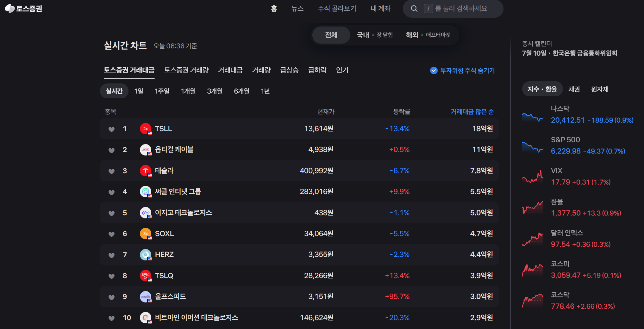Open the 이지고 테크놀로지스 logo

tap(146, 213)
